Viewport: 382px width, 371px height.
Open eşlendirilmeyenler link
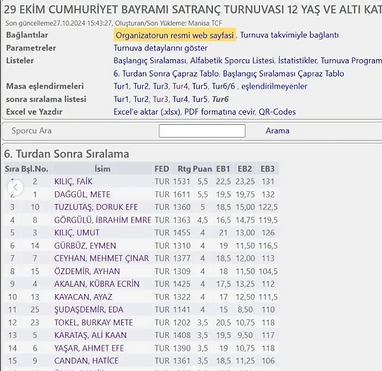click(274, 86)
